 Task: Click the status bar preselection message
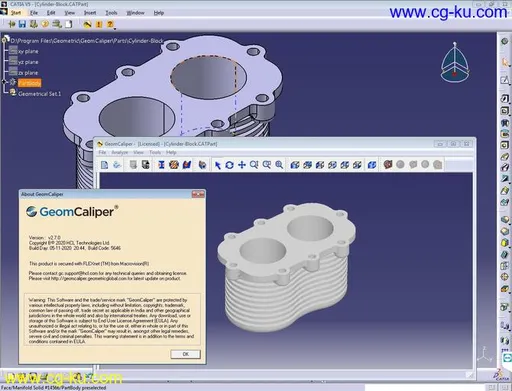(53, 388)
